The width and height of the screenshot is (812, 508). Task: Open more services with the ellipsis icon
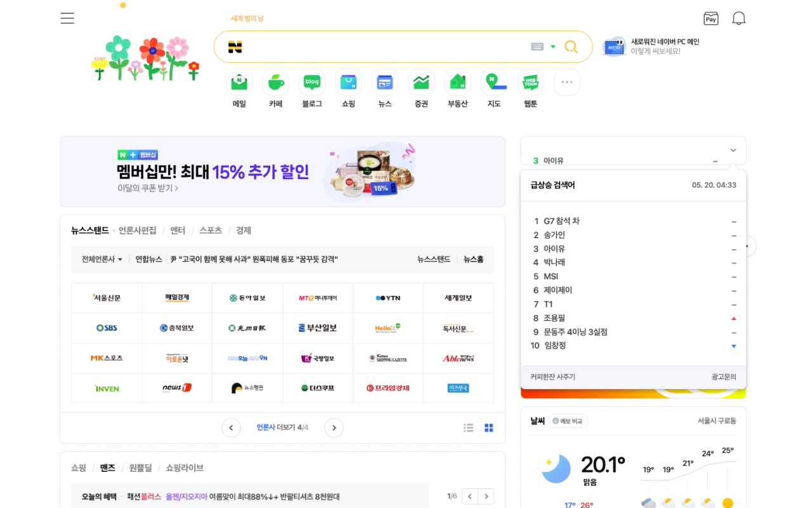566,82
